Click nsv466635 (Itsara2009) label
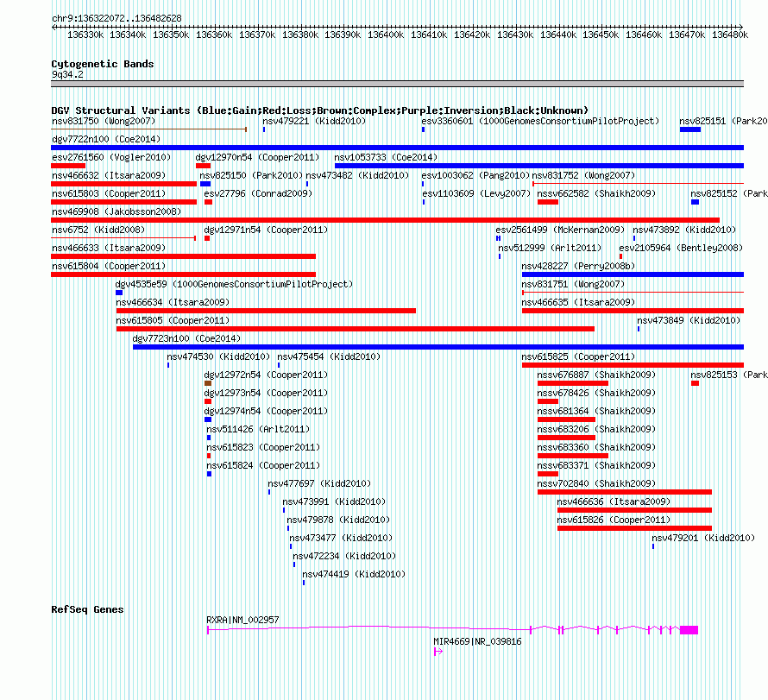The image size is (768, 700). (x=578, y=302)
